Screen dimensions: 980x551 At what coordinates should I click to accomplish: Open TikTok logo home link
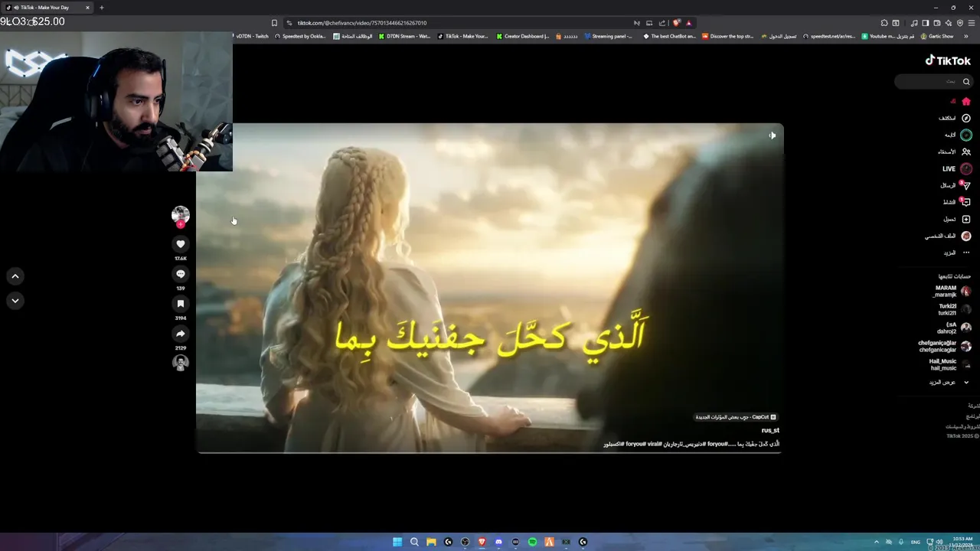click(948, 60)
